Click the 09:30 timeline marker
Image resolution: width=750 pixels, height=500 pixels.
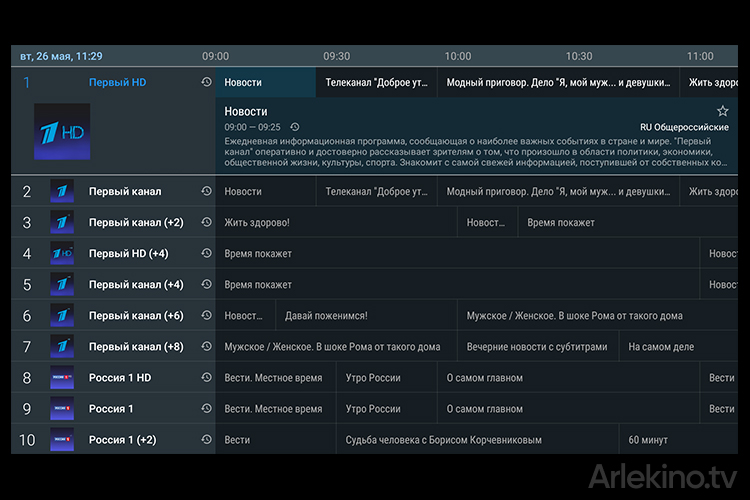pyautogui.click(x=337, y=56)
